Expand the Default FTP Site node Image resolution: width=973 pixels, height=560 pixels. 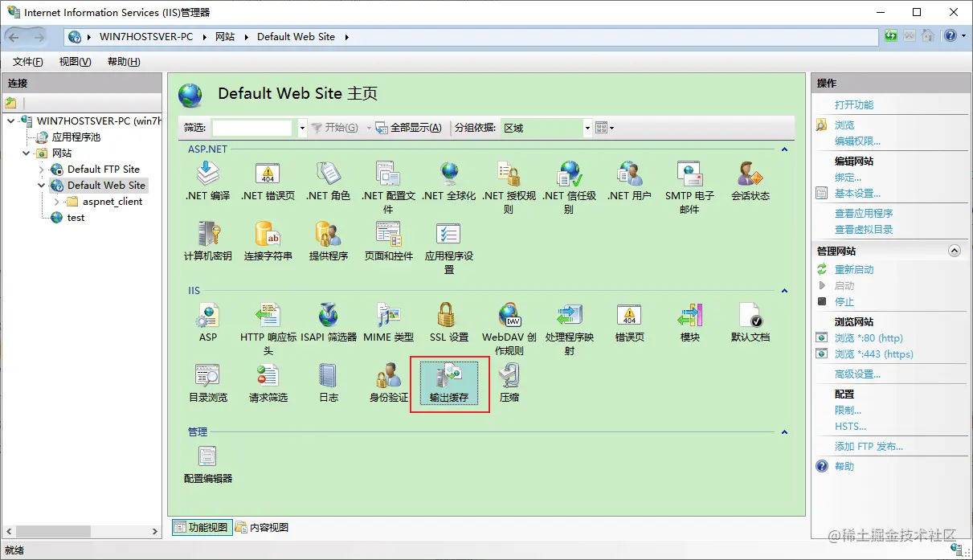coord(42,170)
